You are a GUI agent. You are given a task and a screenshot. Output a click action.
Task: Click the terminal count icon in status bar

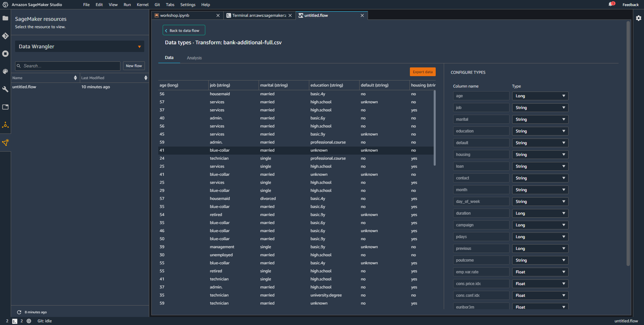click(15, 321)
